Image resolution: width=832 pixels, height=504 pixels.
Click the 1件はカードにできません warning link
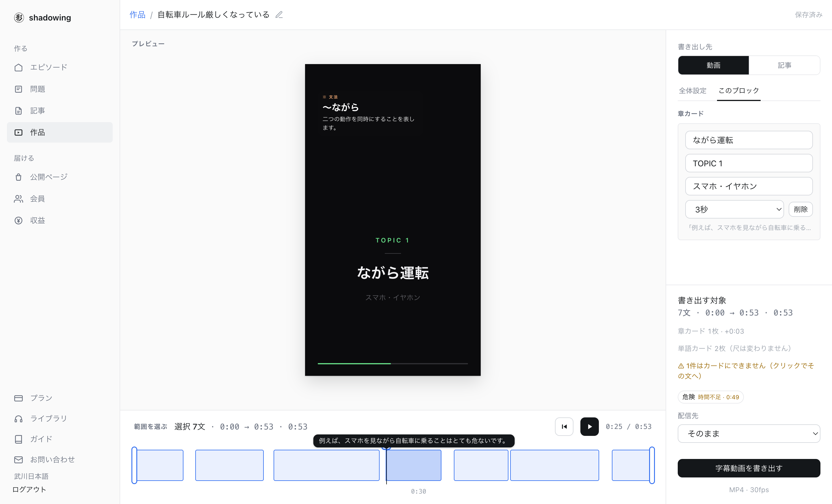click(x=746, y=371)
